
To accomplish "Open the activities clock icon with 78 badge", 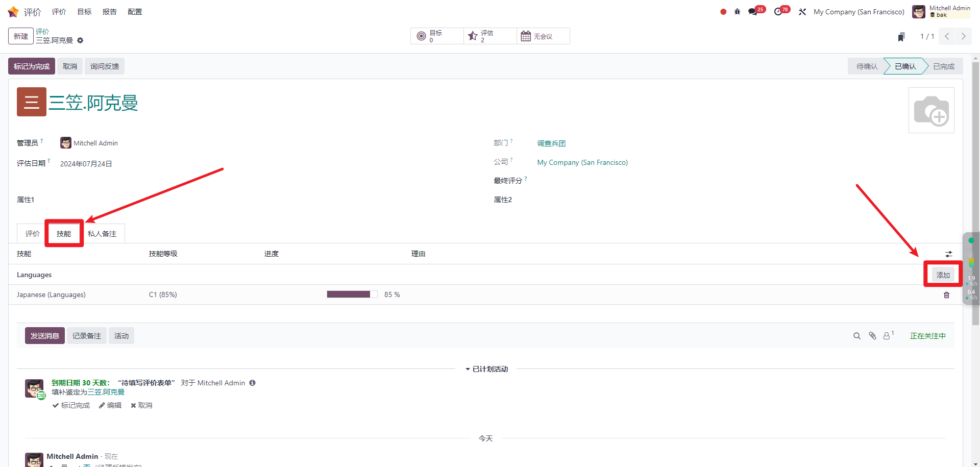I will pos(778,12).
